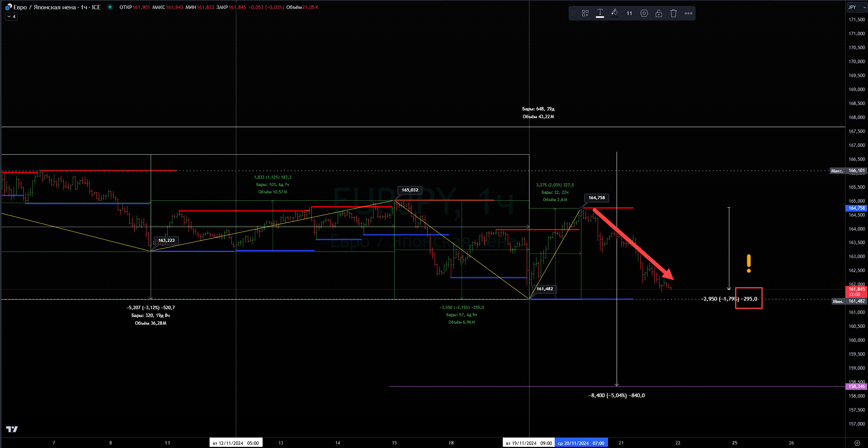Image resolution: width=868 pixels, height=448 pixels.
Task: Click date 25 on the time axis
Action: point(735,443)
